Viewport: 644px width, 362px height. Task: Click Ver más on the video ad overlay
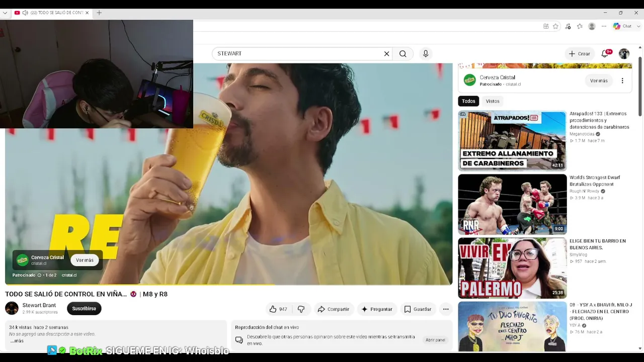[85, 260]
